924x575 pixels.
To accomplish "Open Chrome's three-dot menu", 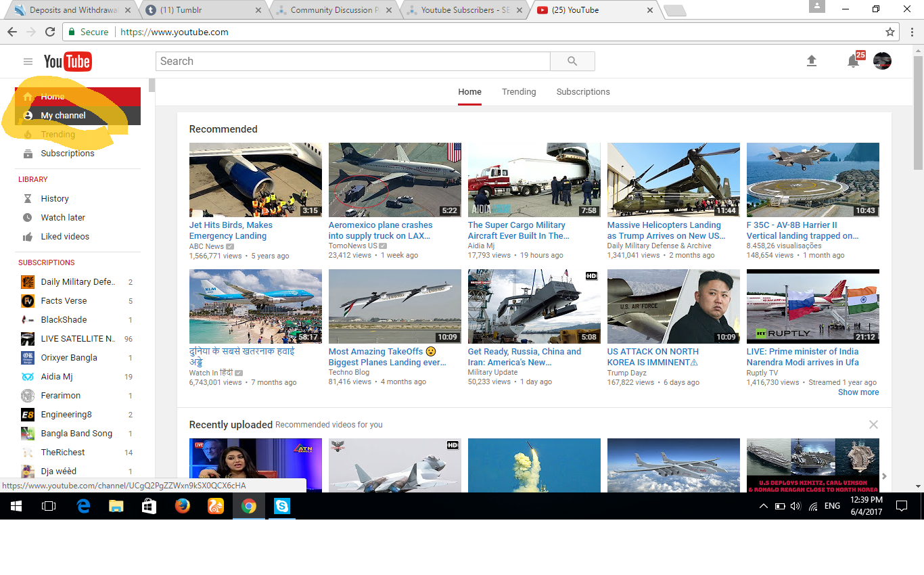I will 911,32.
